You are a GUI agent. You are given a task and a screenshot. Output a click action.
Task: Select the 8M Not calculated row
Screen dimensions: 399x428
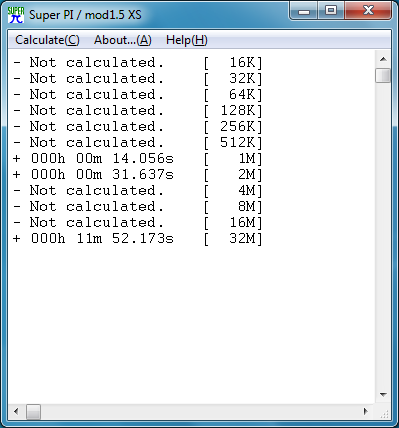click(138, 207)
